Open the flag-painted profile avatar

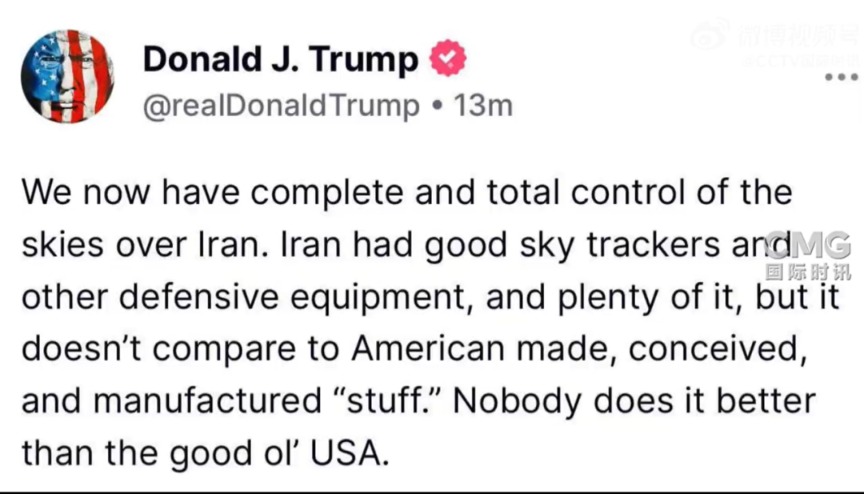[68, 76]
